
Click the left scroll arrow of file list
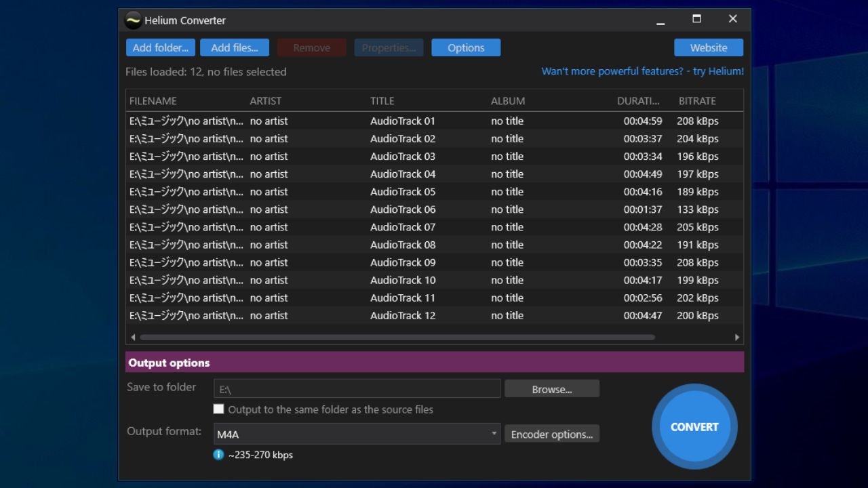click(x=133, y=337)
